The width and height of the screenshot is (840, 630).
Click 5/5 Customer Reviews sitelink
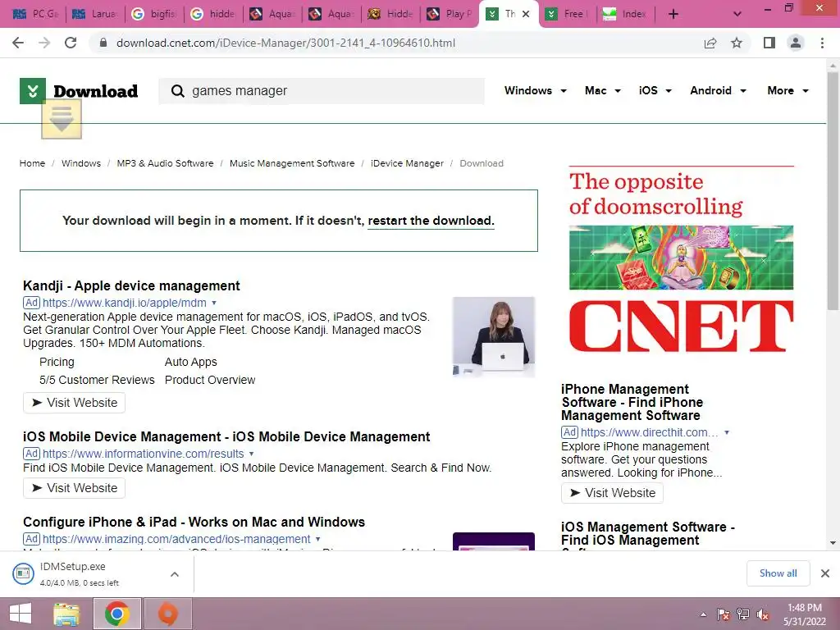click(97, 380)
